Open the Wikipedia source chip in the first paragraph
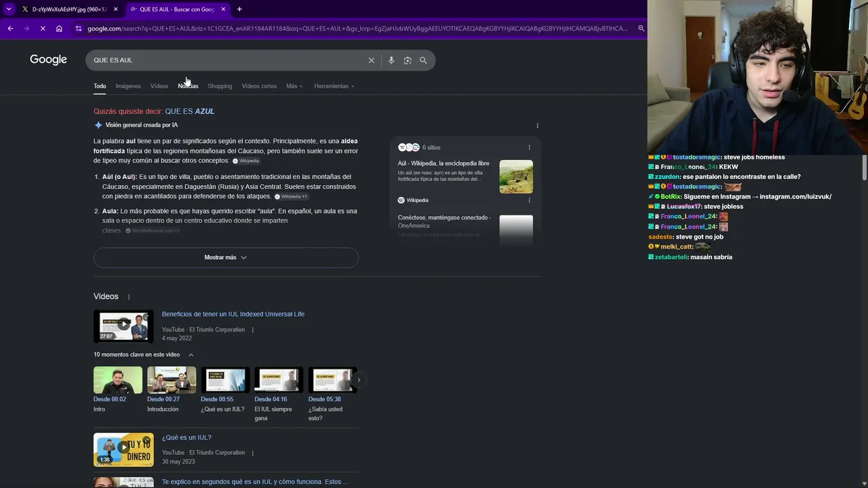 (246, 161)
